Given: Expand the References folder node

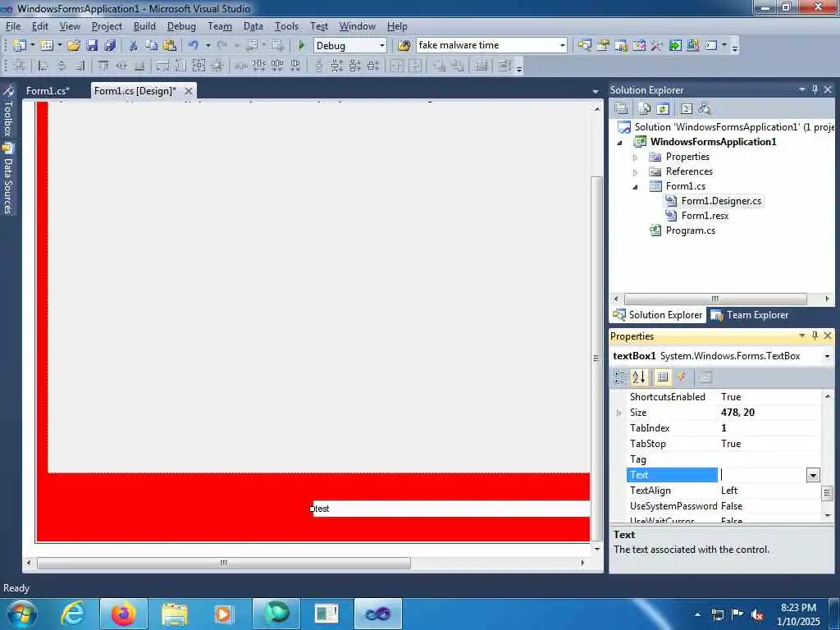Looking at the screenshot, I should click(636, 172).
